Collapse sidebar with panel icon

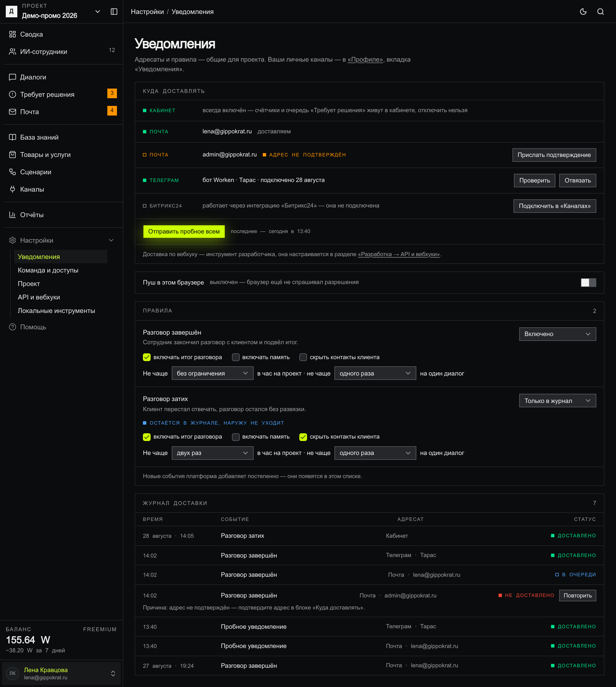114,12
